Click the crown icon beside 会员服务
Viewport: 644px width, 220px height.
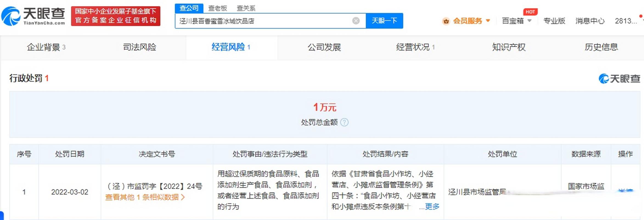tap(446, 21)
